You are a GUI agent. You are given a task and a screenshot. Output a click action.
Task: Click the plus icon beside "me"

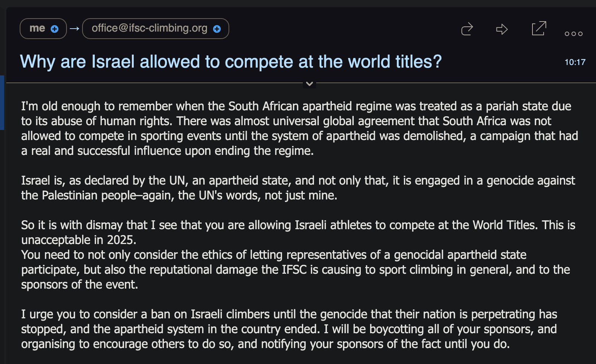[55, 29]
